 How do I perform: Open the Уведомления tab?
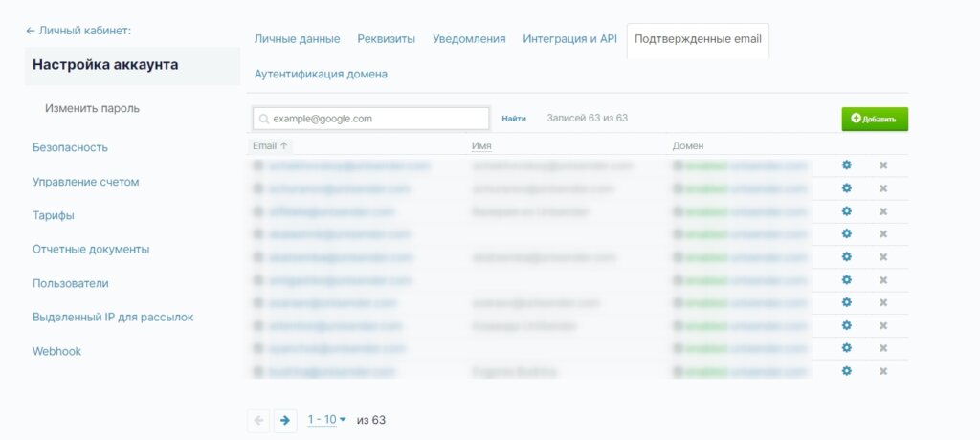(x=469, y=39)
